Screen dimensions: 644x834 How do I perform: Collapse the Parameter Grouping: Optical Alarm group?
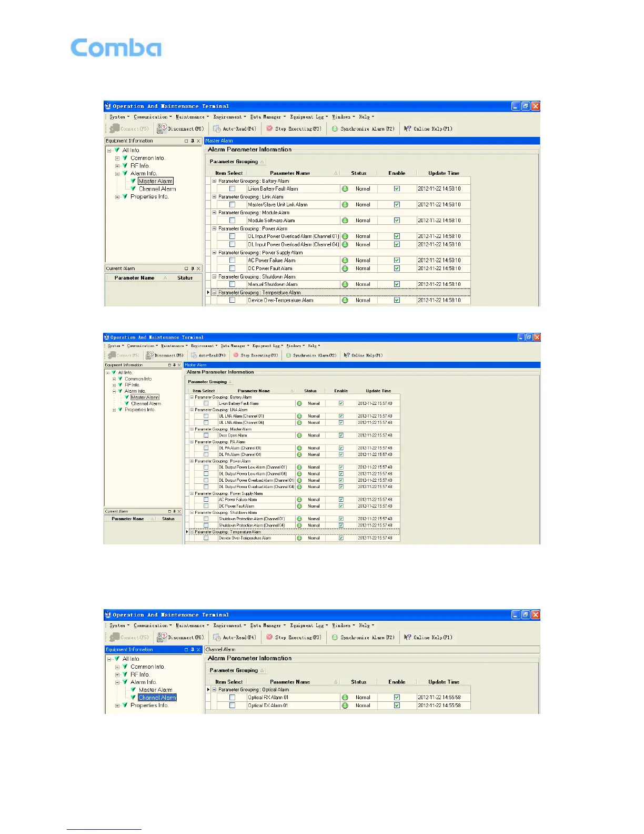214,690
